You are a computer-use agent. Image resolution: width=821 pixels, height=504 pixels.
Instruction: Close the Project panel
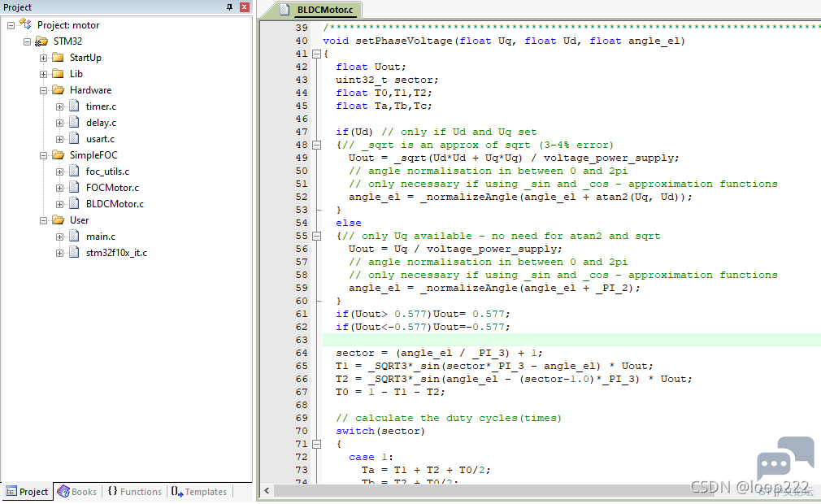coord(244,7)
